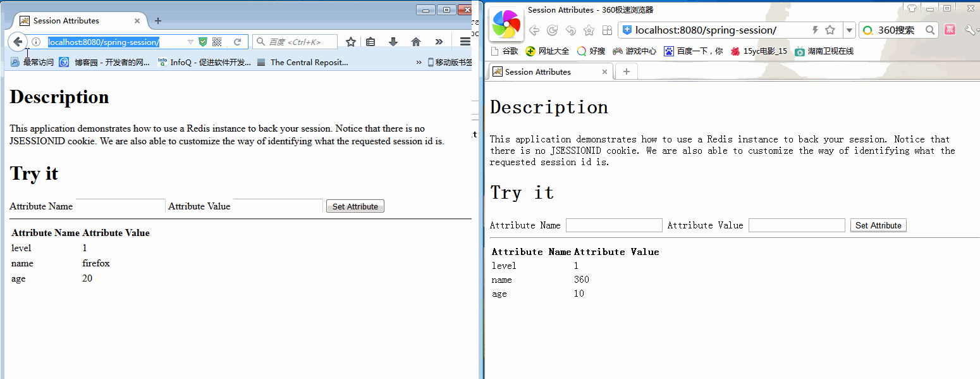This screenshot has height=379, width=980.
Task: Reload the page in Firefox
Action: [x=238, y=42]
